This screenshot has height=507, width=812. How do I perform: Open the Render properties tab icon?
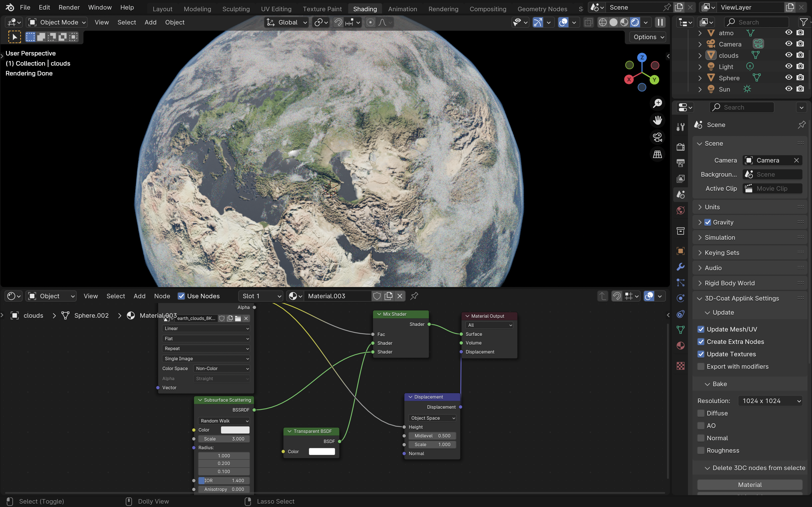click(680, 147)
